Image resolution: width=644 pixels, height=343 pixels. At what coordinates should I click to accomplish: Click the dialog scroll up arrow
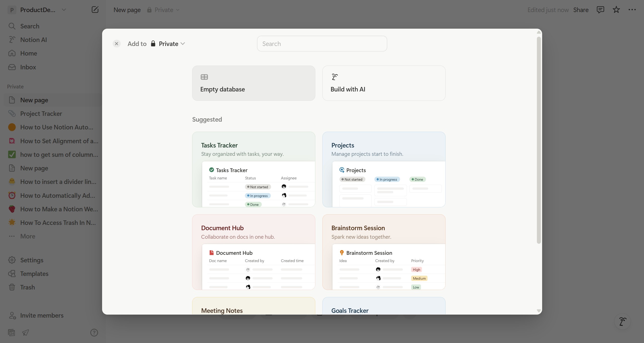pyautogui.click(x=539, y=32)
